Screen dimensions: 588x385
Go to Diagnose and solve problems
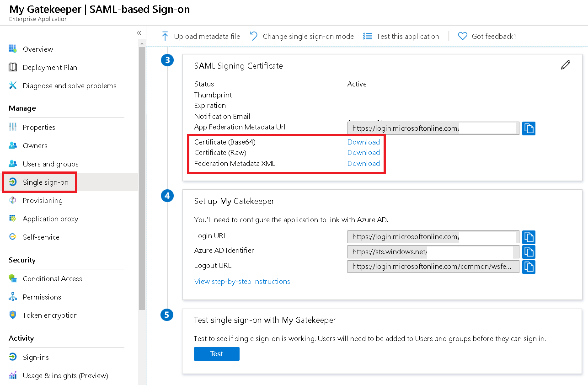click(x=69, y=86)
